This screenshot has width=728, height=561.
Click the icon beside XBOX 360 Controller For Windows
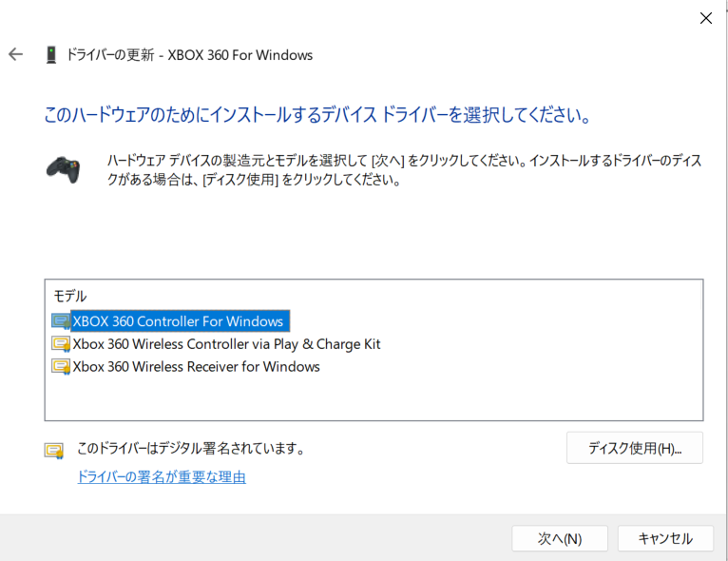(61, 321)
